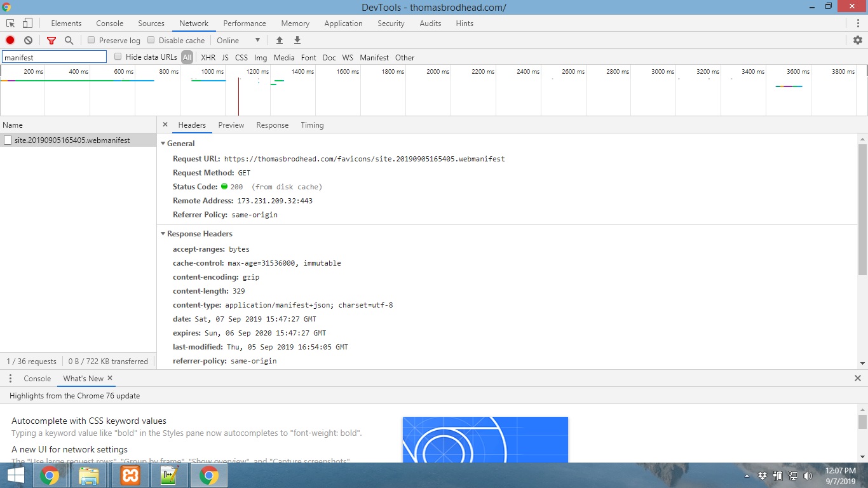Open the network search panel
The image size is (868, 488).
pos(67,39)
